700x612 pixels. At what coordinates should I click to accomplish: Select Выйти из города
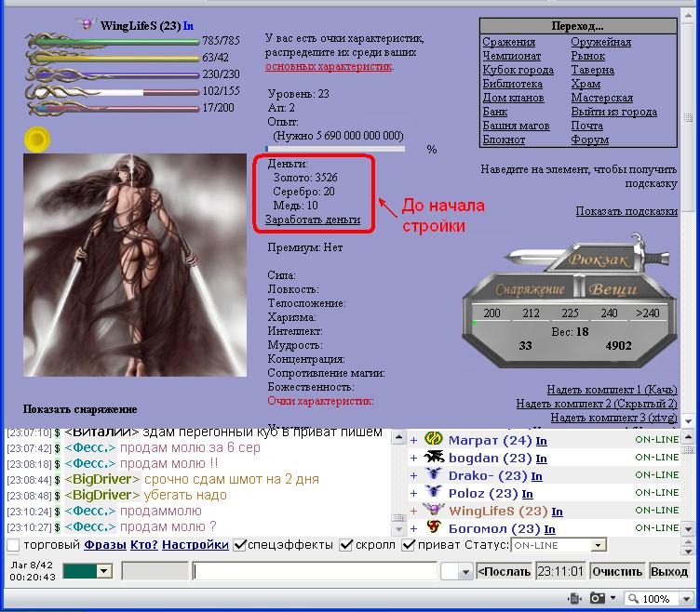pos(613,112)
